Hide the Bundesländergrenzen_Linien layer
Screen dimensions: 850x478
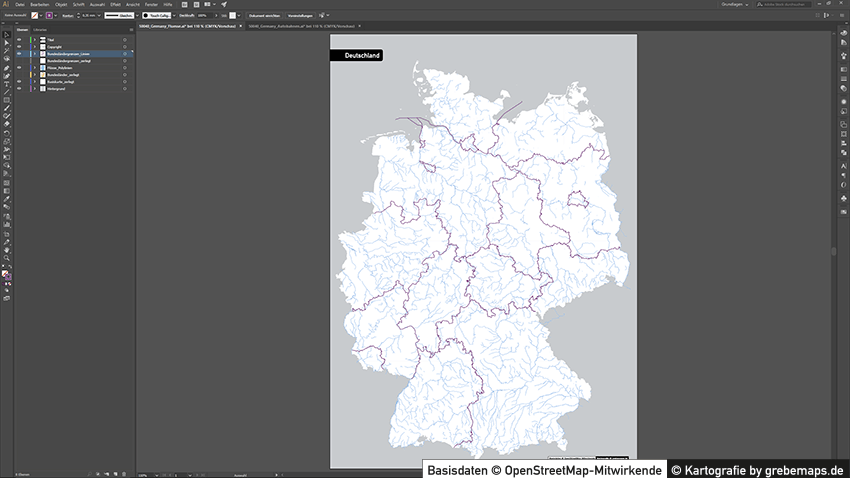19,53
